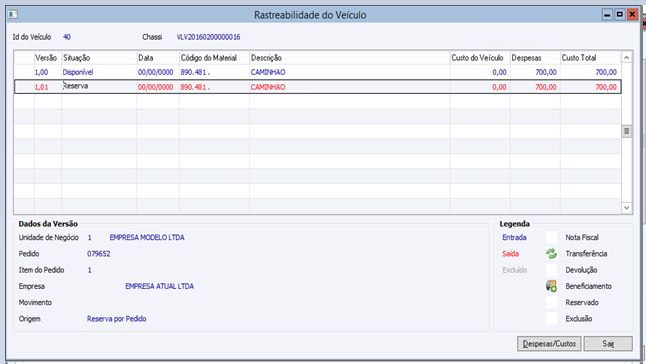Close the Rastreabilidade do Veículo window

[x=632, y=15]
